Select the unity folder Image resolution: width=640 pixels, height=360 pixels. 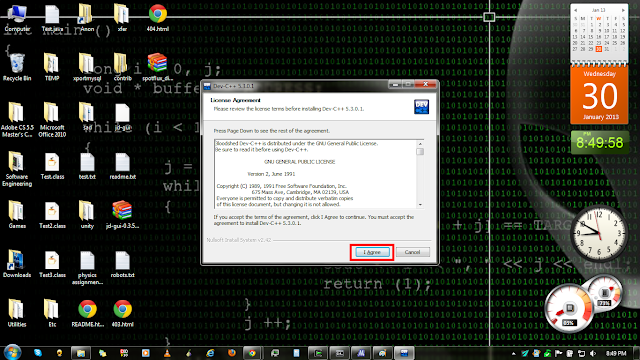tap(87, 215)
